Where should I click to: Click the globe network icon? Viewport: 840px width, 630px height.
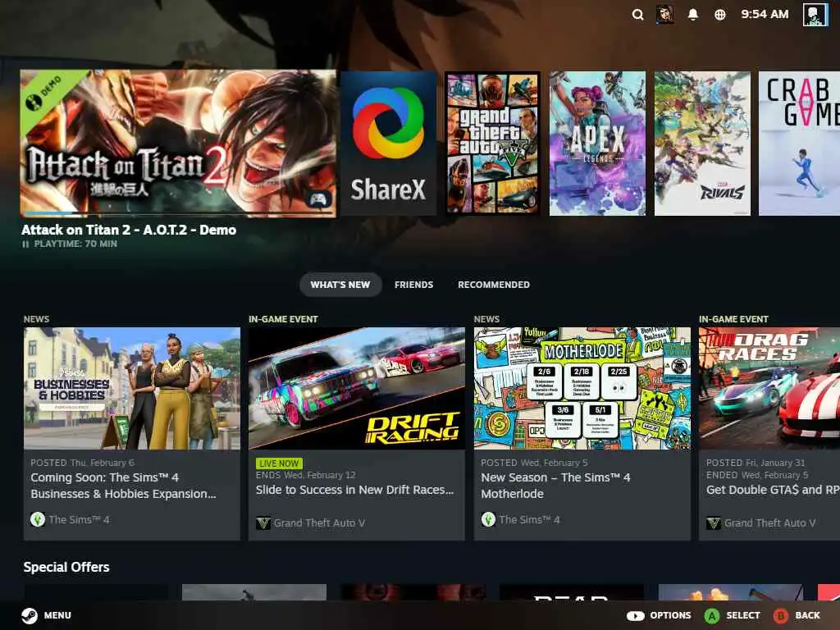(720, 15)
